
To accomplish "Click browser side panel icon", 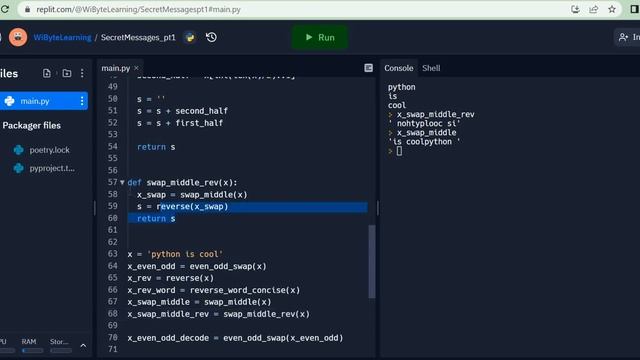I will point(635,9).
